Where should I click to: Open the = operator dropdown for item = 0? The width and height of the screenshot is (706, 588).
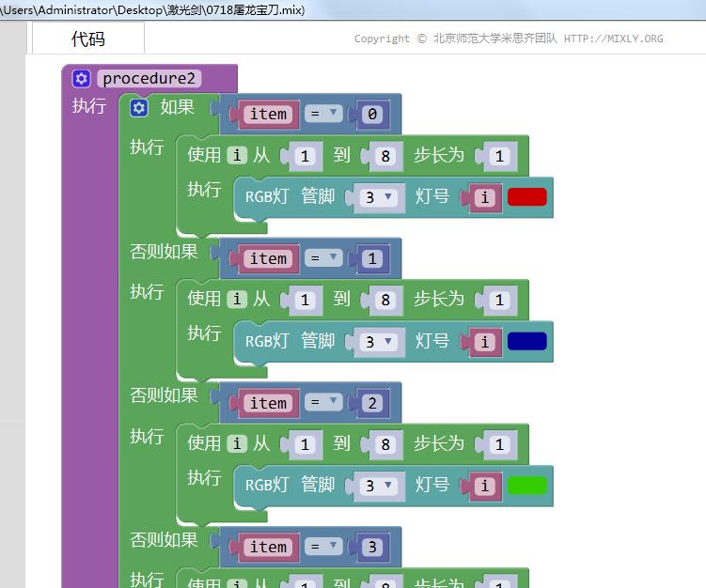pyautogui.click(x=323, y=114)
